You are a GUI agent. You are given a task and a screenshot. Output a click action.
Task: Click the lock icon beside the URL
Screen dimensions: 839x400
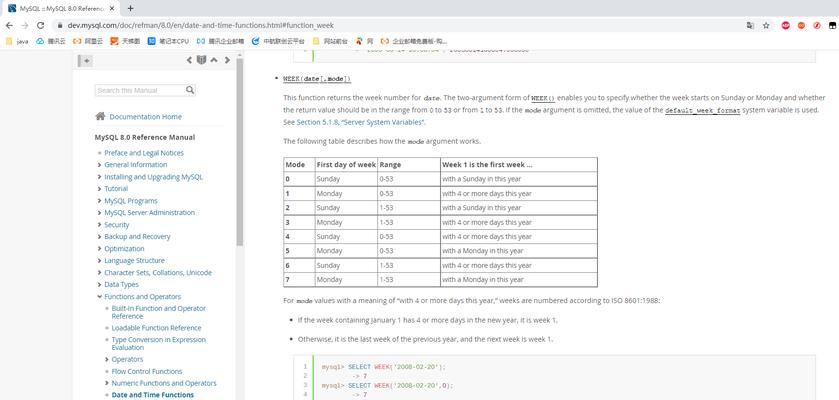[x=59, y=25]
